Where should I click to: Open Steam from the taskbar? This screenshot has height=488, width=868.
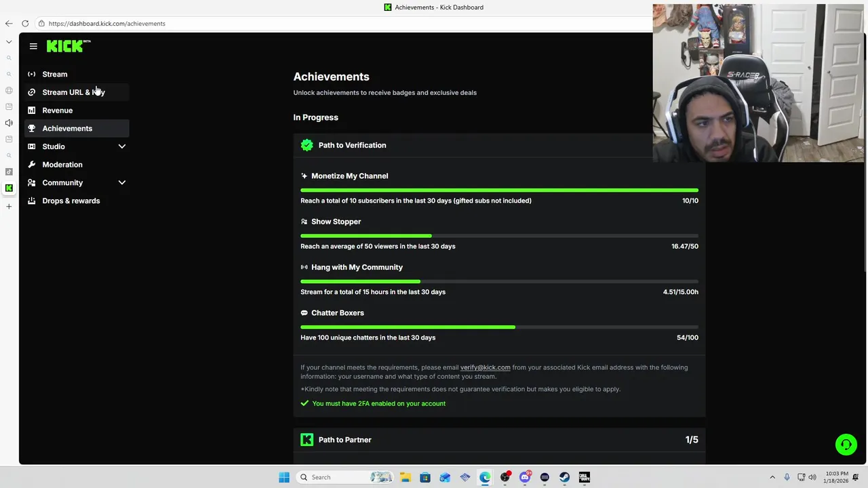click(x=564, y=477)
